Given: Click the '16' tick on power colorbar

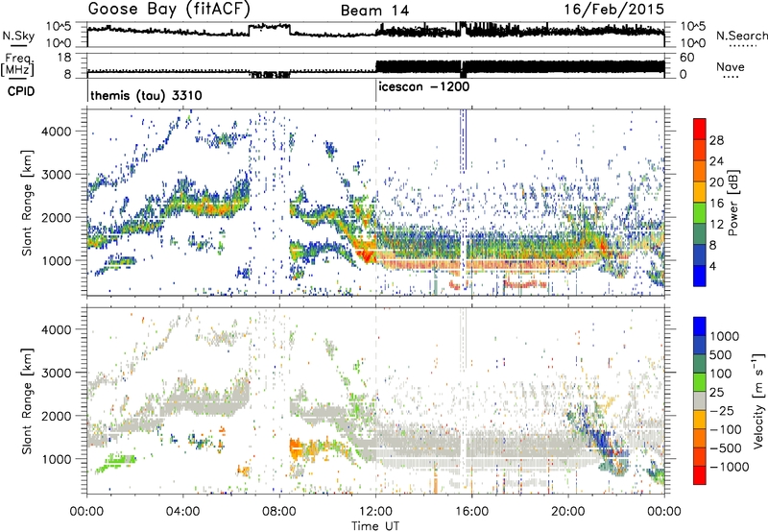Looking at the screenshot, I should [716, 204].
